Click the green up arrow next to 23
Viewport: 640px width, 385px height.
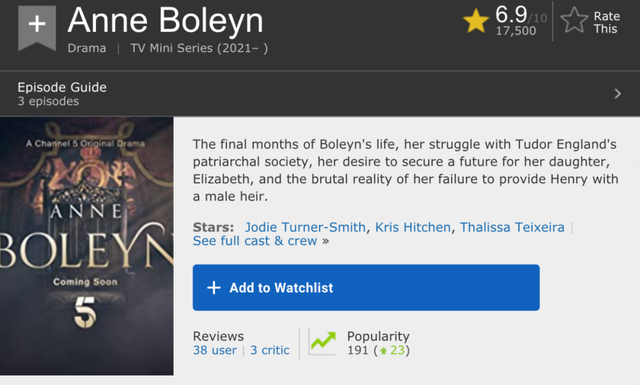[x=383, y=351]
